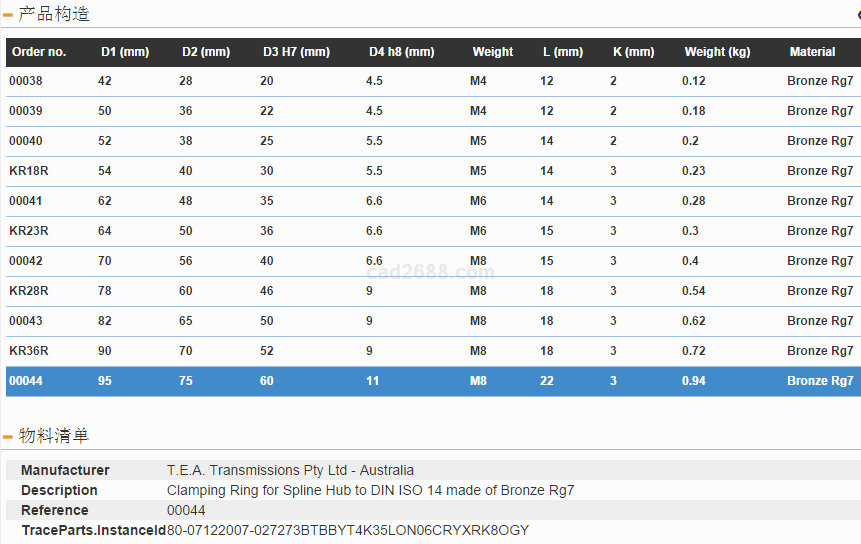This screenshot has width=861, height=544.
Task: Click the 物料清单 section heading
Action: click(x=54, y=436)
